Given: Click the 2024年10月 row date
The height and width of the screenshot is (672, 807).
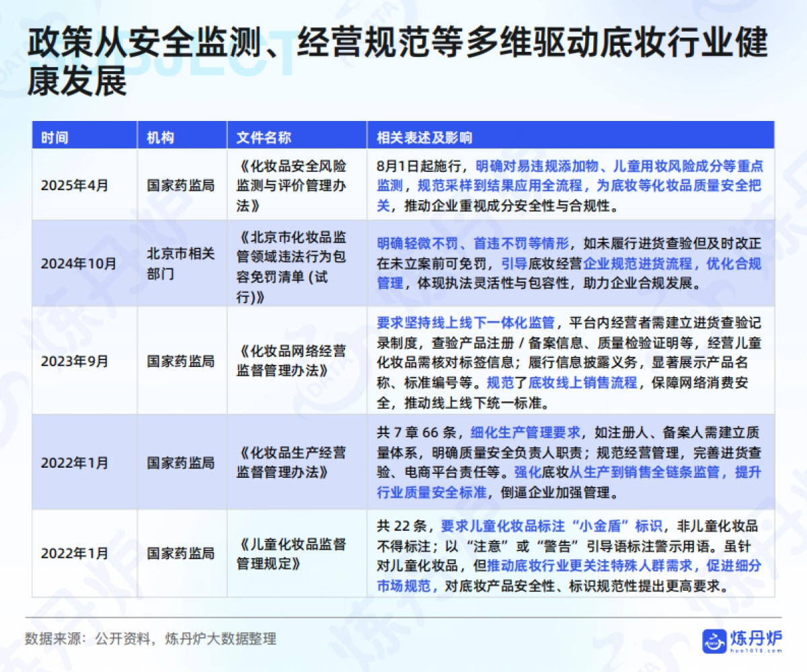Looking at the screenshot, I should click(79, 263).
